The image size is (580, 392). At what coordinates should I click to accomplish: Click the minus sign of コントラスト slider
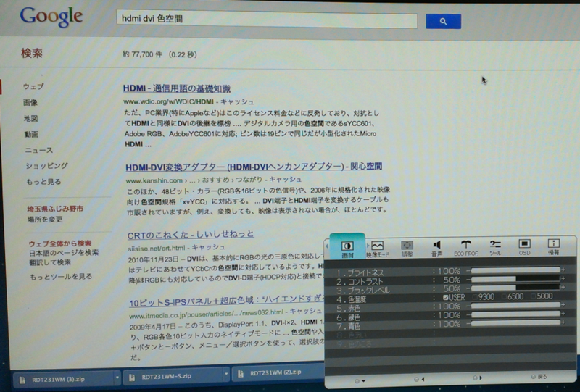pos(468,280)
